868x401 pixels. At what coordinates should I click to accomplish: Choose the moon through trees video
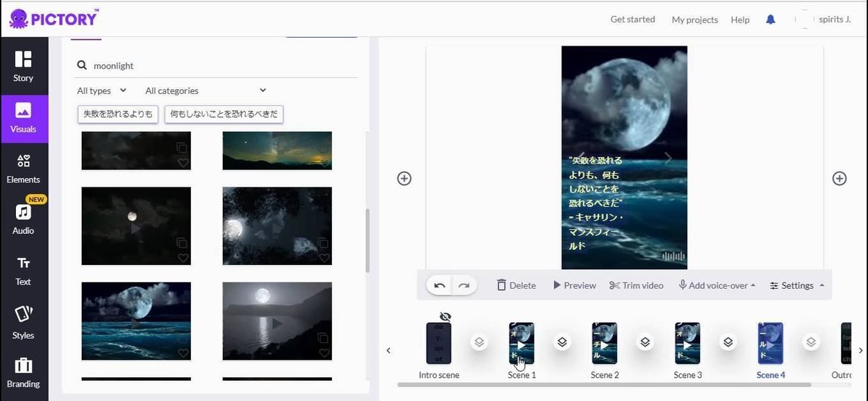click(277, 226)
